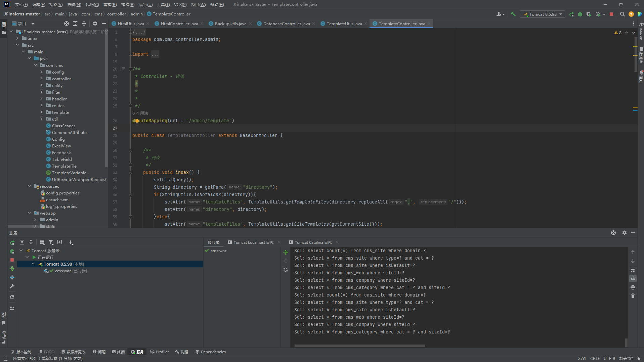Start debugging with the green bug icon

580,14
